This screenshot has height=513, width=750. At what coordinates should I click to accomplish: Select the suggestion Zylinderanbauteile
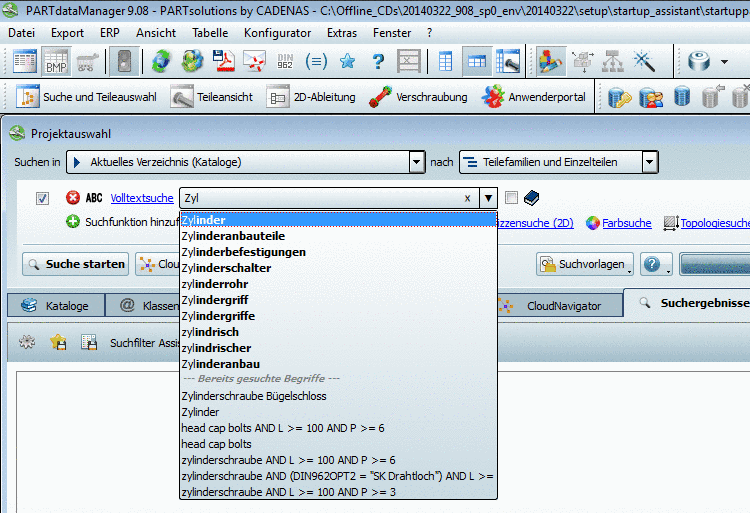pyautogui.click(x=338, y=236)
